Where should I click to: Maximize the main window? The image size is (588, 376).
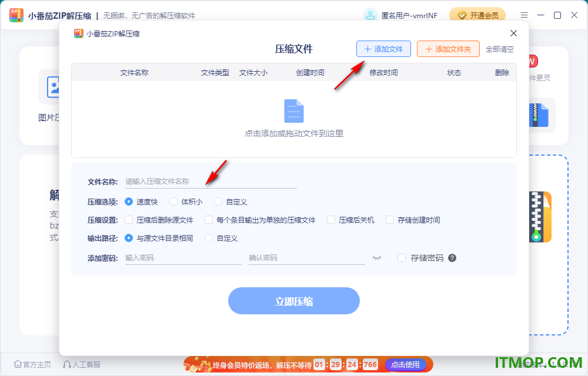click(x=557, y=15)
